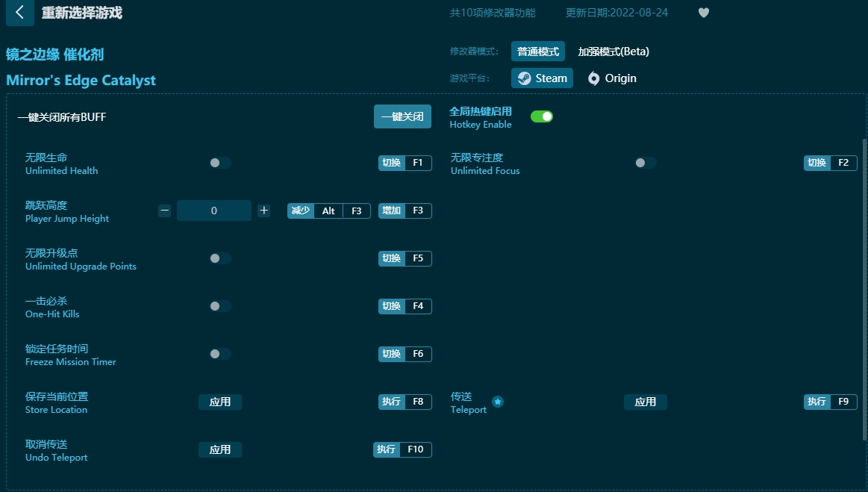
Task: Click the 一键关闭所有BUFF label
Action: pyautogui.click(x=62, y=117)
